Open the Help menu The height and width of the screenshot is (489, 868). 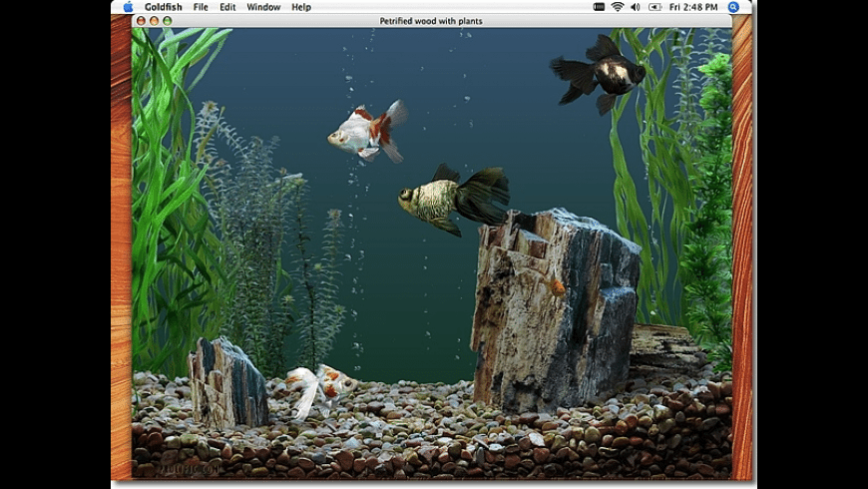301,7
